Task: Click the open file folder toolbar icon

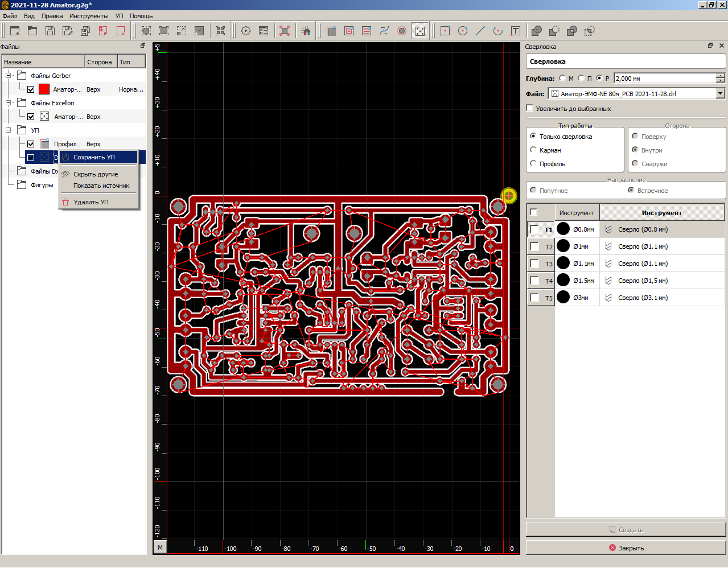Action: [32, 31]
